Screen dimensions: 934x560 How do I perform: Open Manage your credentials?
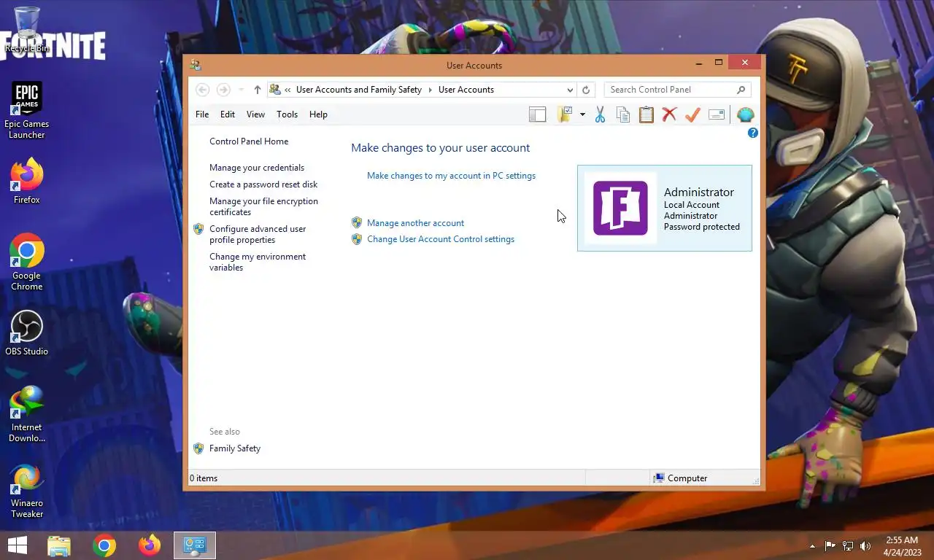coord(257,168)
